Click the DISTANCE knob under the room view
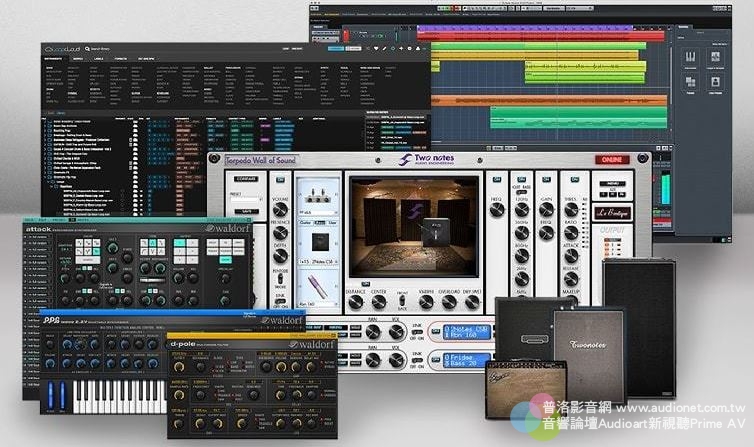This screenshot has height=447, width=754. (356, 302)
